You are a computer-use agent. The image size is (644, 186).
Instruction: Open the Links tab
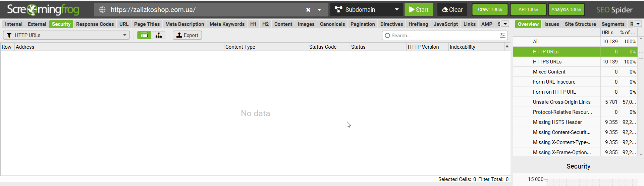pos(470,24)
